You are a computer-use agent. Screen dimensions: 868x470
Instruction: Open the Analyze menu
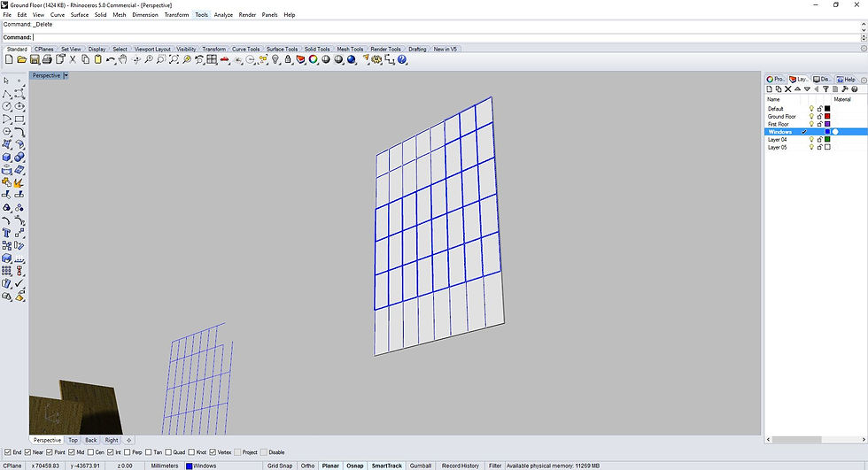pos(223,15)
